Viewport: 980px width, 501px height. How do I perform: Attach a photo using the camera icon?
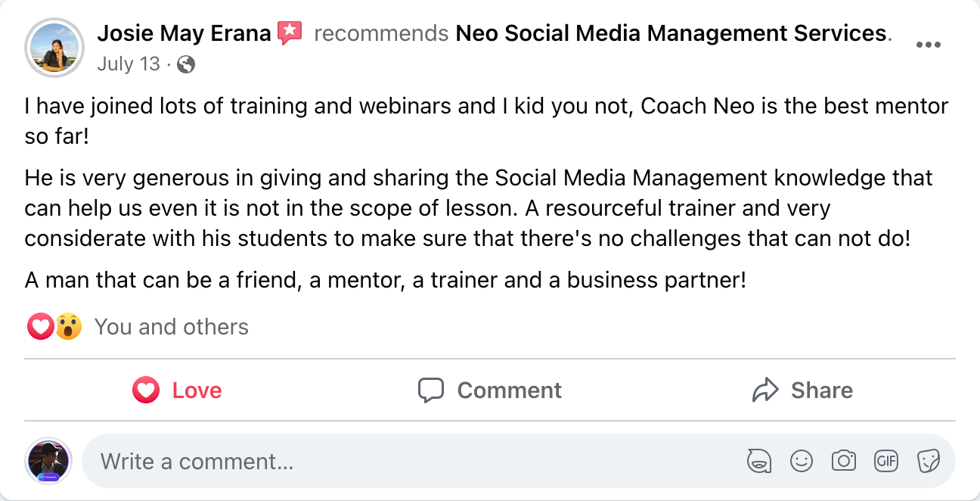(x=843, y=461)
